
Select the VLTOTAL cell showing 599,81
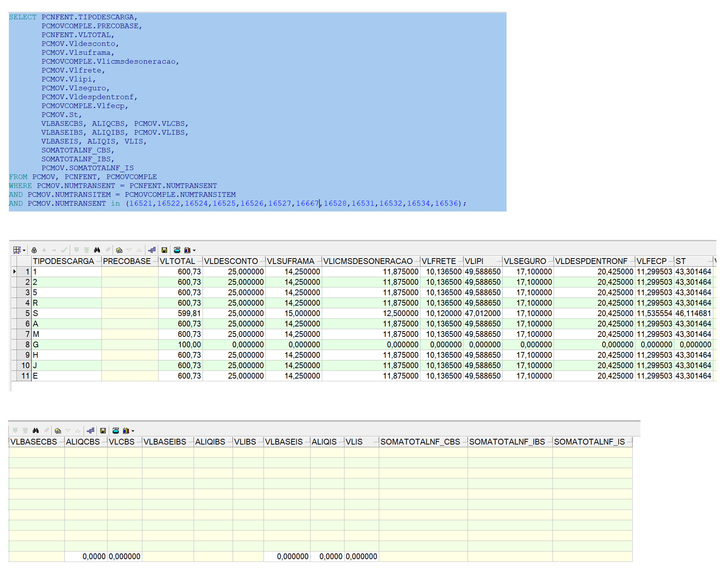(x=181, y=313)
